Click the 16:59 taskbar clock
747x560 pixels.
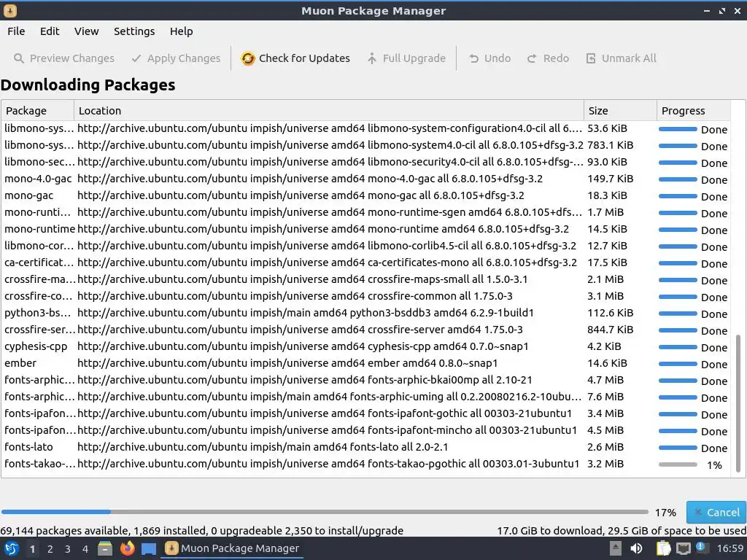(x=729, y=548)
